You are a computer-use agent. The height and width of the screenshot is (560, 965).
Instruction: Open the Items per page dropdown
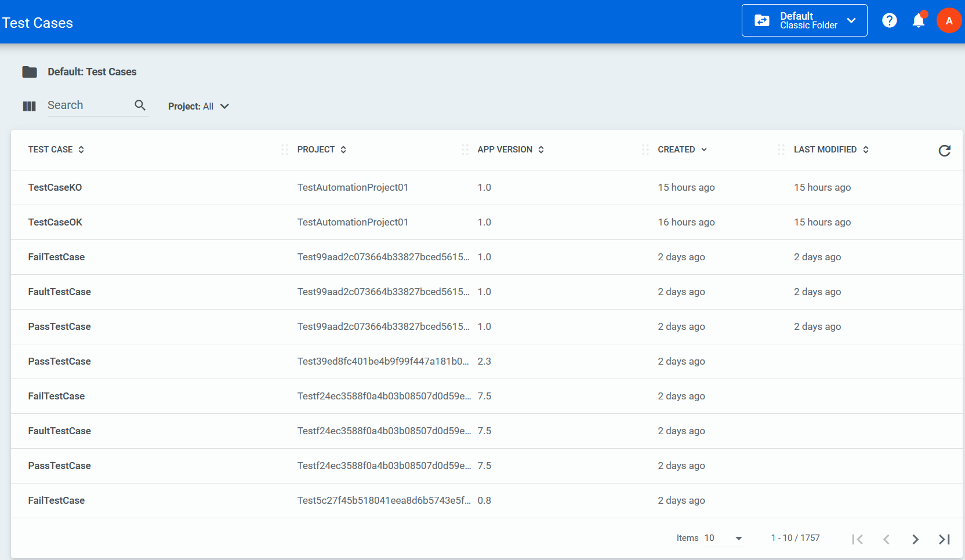point(724,538)
